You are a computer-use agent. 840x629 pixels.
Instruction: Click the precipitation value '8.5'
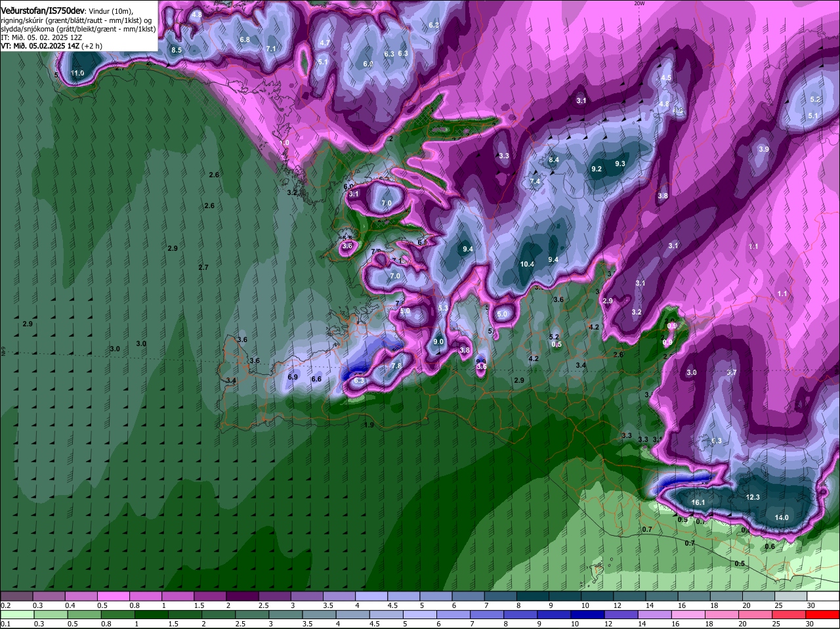177,50
